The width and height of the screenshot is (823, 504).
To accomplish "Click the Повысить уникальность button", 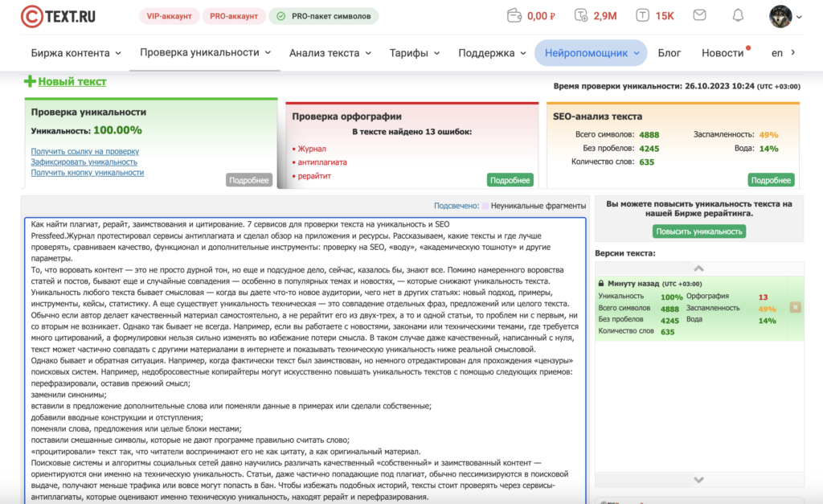I will 698,232.
